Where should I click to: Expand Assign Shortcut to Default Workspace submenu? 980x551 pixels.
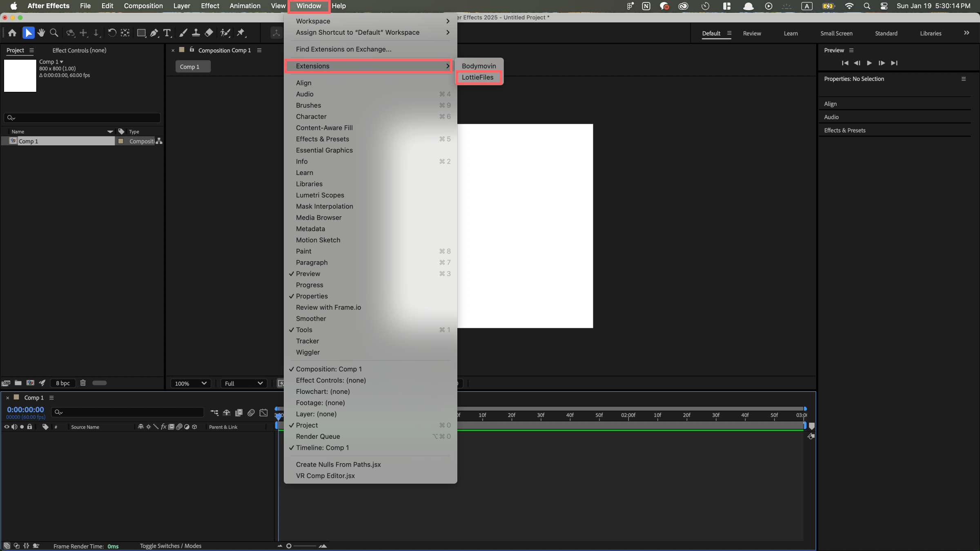pyautogui.click(x=370, y=33)
